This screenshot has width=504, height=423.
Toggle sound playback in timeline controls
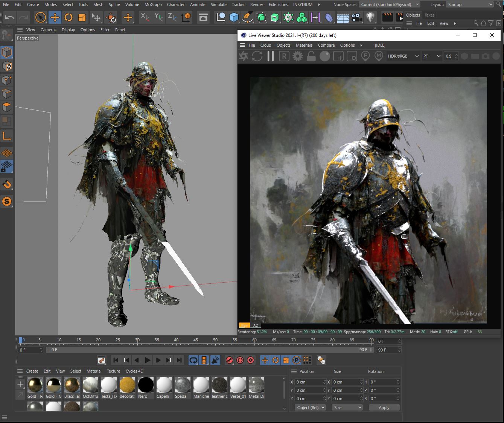click(x=215, y=360)
